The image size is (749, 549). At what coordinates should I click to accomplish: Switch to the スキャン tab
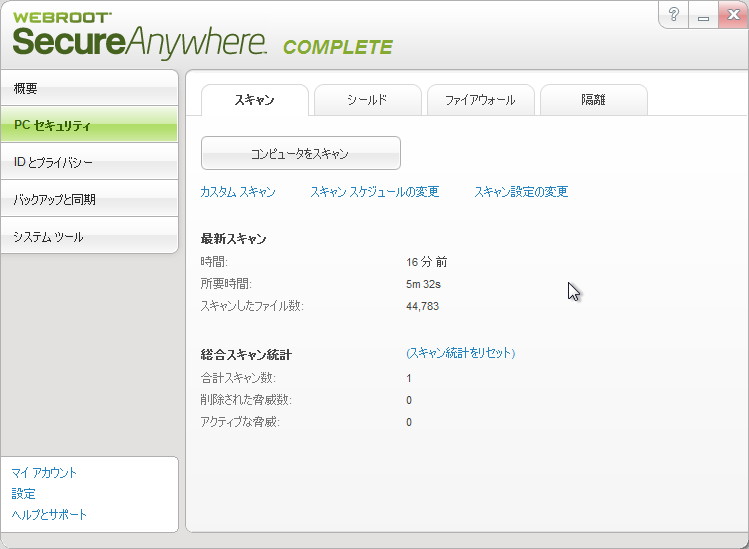pyautogui.click(x=255, y=100)
